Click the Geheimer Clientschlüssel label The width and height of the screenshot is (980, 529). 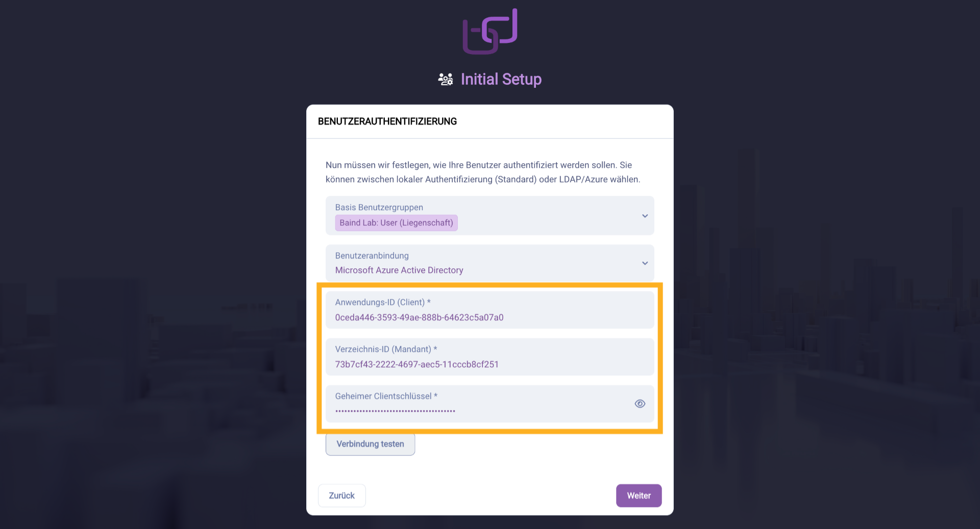pyautogui.click(x=385, y=396)
